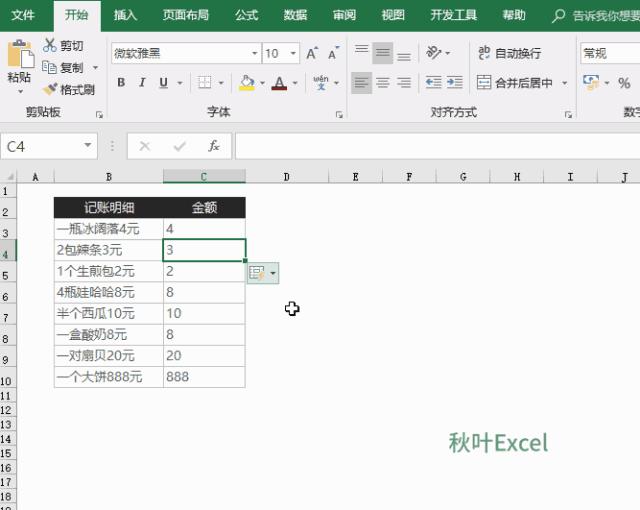Expand the underline style arrow
Screen dimensions: 640x510
(x=180, y=83)
